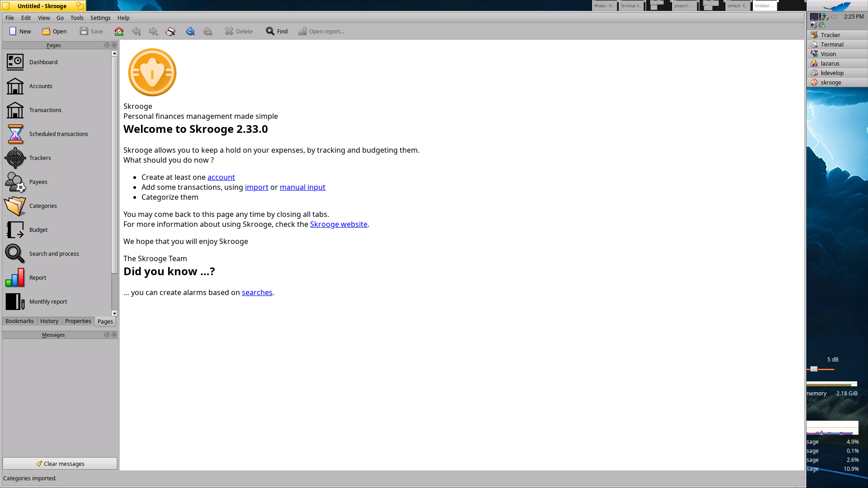Click the Pages list scroll down arrow
868x488 pixels.
pyautogui.click(x=114, y=313)
